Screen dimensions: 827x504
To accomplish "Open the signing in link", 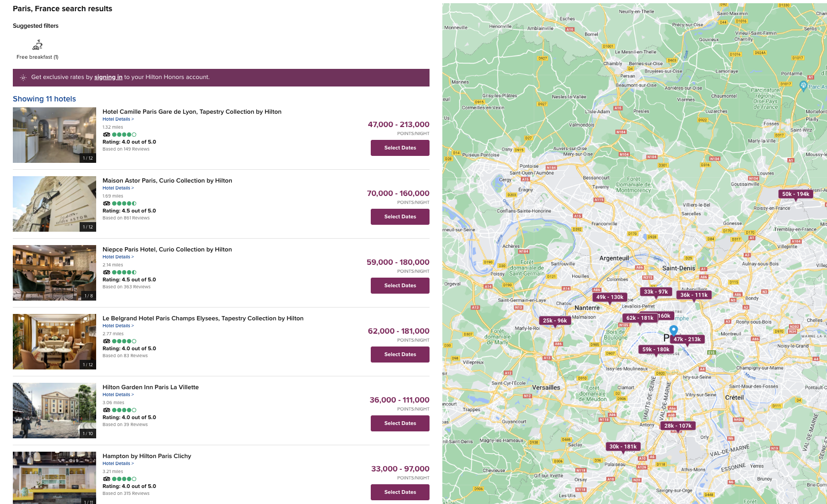I will click(x=108, y=77).
